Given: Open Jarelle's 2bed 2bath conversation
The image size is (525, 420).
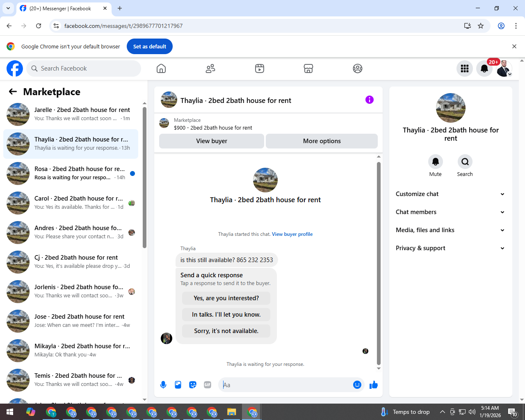Looking at the screenshot, I should coord(71,114).
